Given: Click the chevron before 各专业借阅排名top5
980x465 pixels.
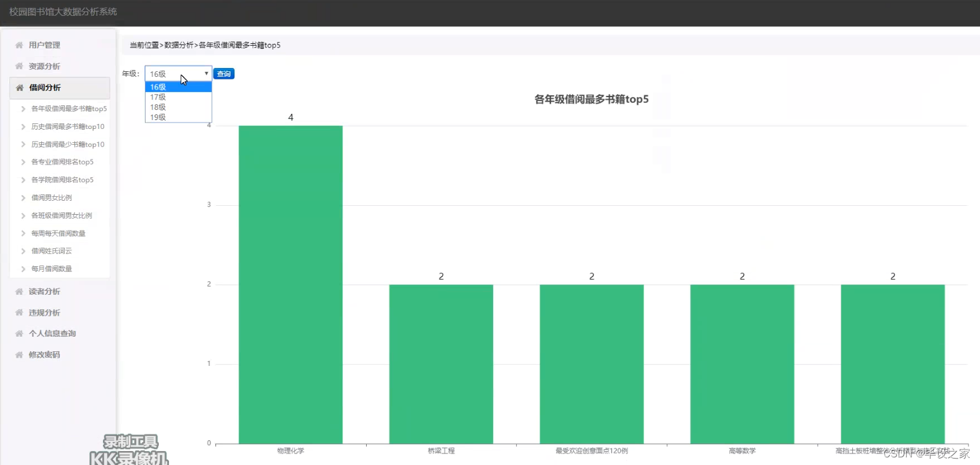Looking at the screenshot, I should (24, 162).
